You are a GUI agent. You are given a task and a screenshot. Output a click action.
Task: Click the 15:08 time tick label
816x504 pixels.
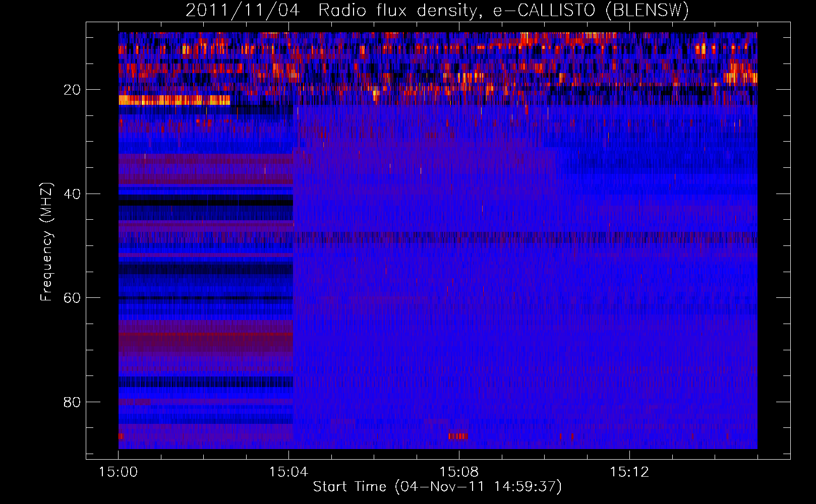(x=459, y=472)
